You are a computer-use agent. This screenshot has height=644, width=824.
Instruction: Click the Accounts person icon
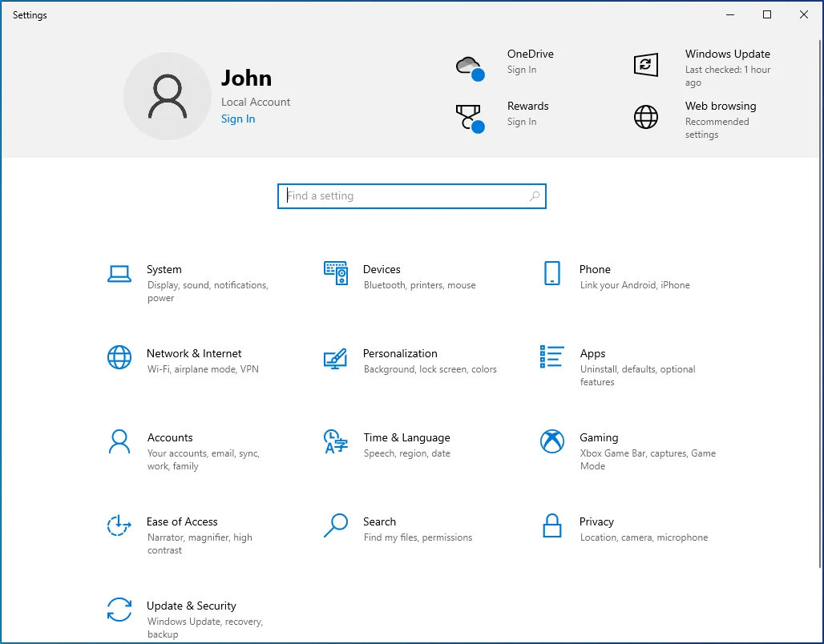(119, 441)
